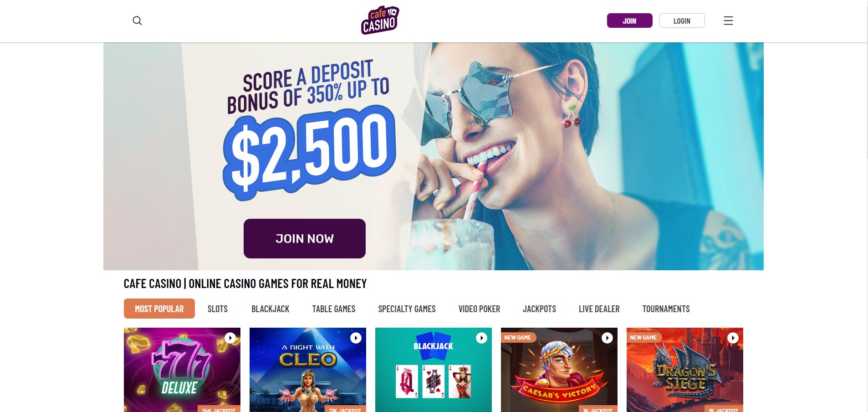The width and height of the screenshot is (868, 412).
Task: Open the search magnifier icon
Action: coord(137,21)
